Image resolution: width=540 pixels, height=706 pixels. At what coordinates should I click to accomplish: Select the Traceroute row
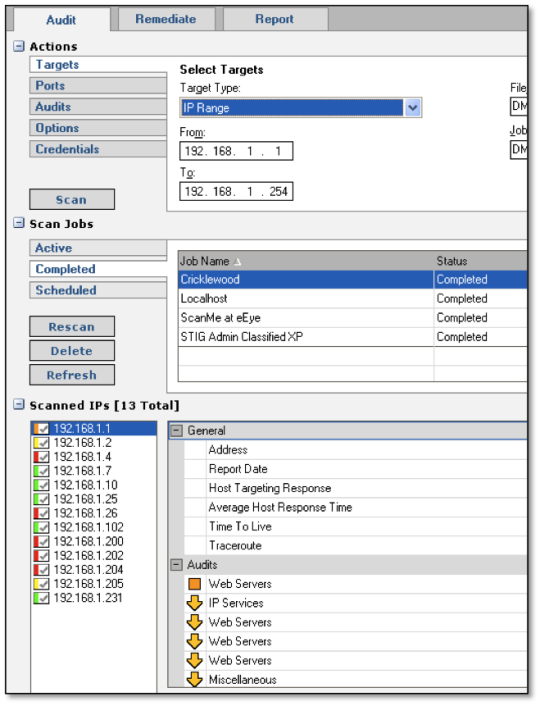point(356,546)
